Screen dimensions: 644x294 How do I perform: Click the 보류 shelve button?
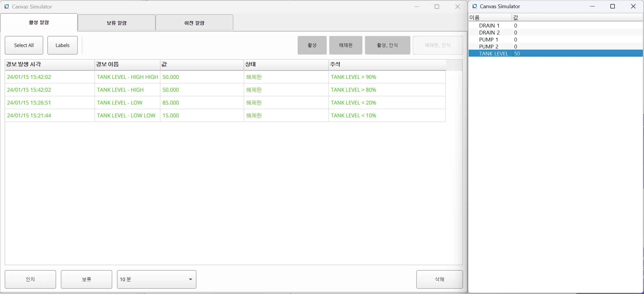[x=87, y=279]
